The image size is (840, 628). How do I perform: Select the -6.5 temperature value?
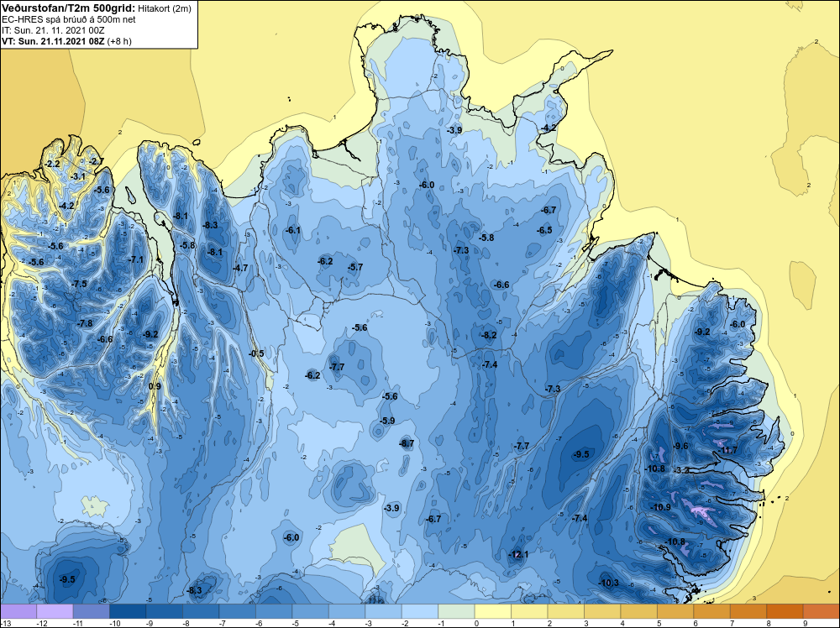coord(545,230)
